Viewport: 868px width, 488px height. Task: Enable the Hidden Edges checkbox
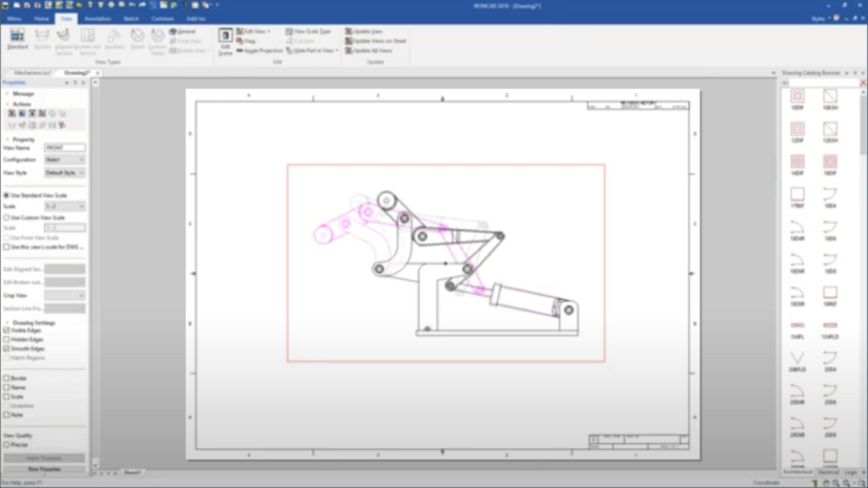coord(7,339)
